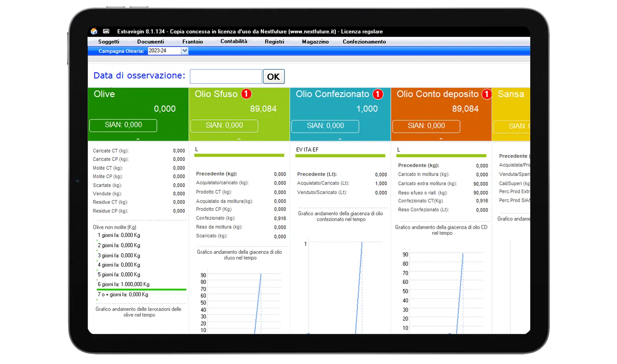Click the red badge on Olio Sfuso
617x364 pixels.
[246, 94]
